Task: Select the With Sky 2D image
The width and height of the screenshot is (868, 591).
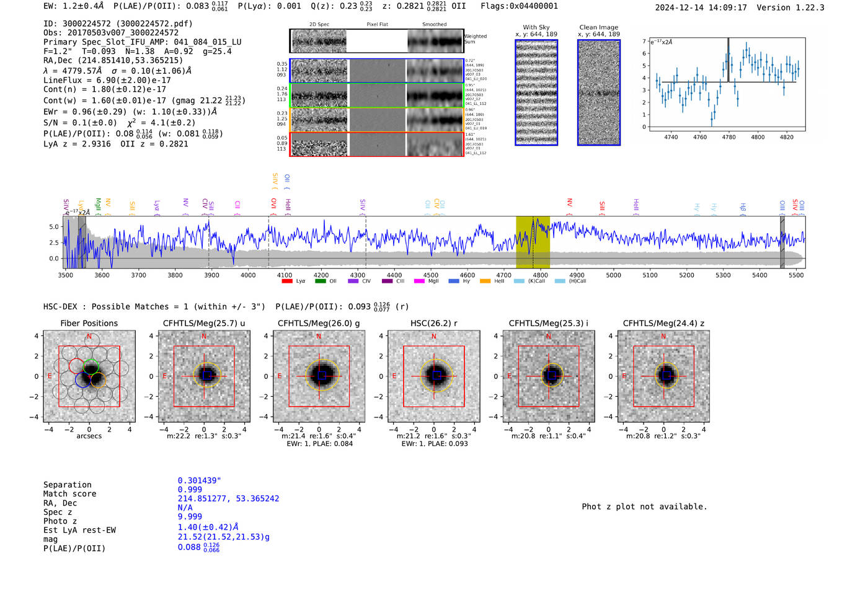Action: [536, 92]
